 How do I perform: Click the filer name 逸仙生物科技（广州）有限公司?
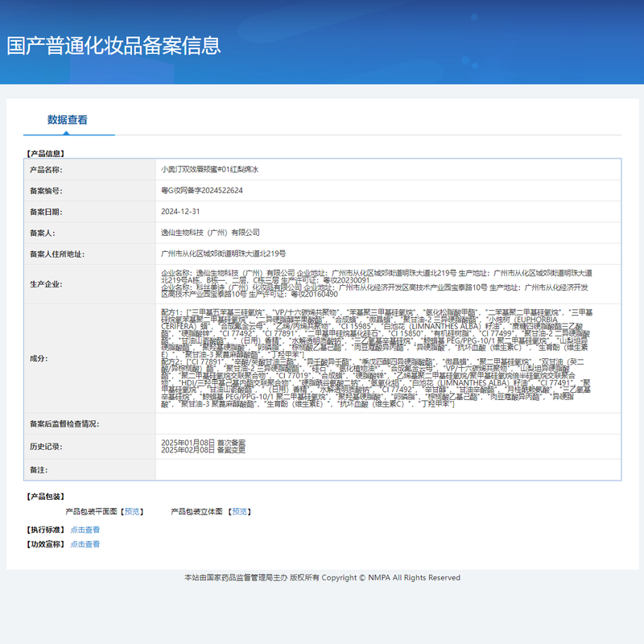[x=211, y=233]
